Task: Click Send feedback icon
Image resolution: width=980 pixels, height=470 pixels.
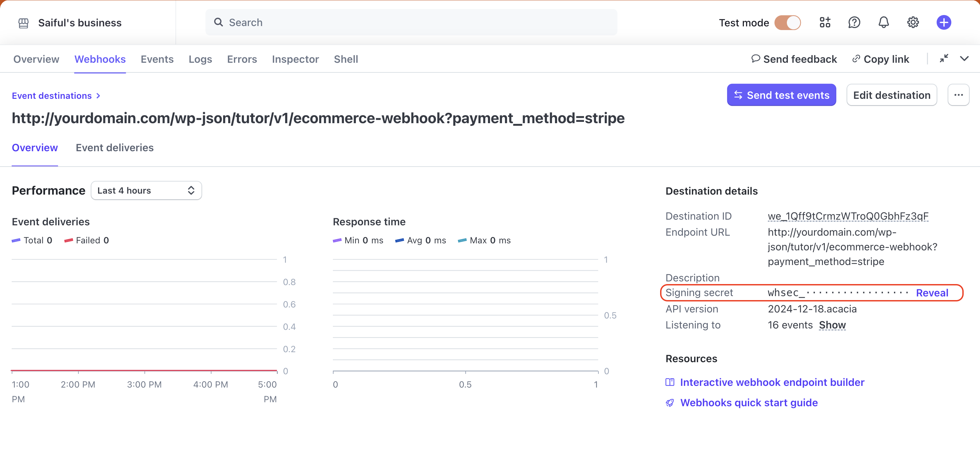Action: coord(754,59)
